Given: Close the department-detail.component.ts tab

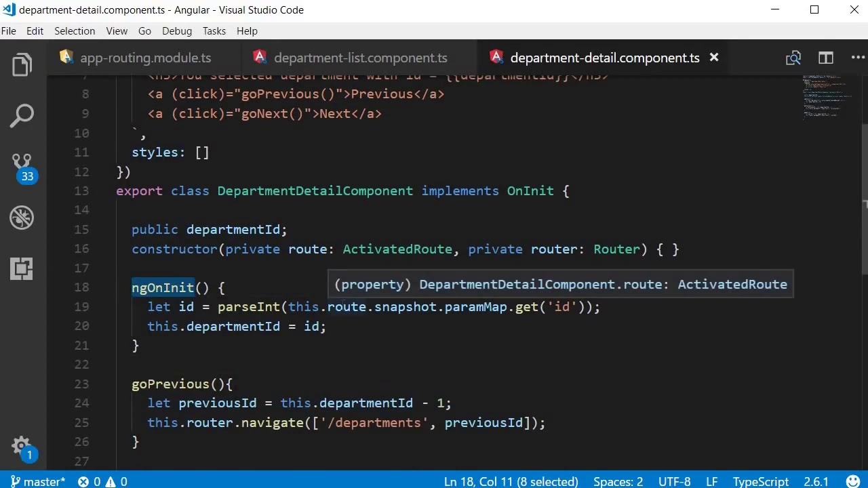Looking at the screenshot, I should (714, 58).
